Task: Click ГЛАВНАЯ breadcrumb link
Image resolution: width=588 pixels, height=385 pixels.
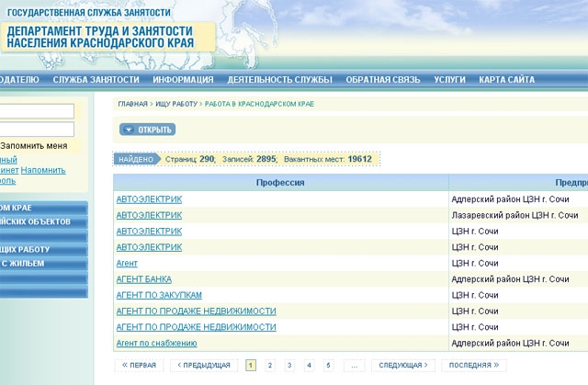Action: pyautogui.click(x=132, y=104)
